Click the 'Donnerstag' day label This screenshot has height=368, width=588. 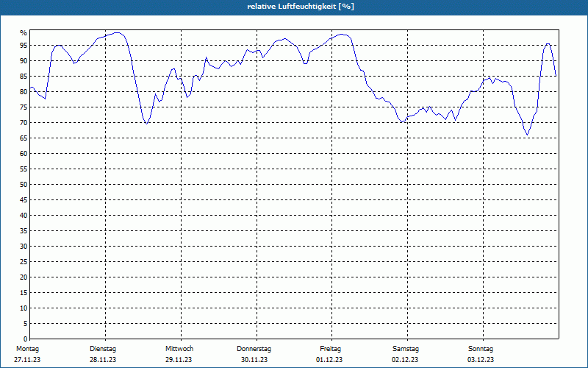coord(254,349)
